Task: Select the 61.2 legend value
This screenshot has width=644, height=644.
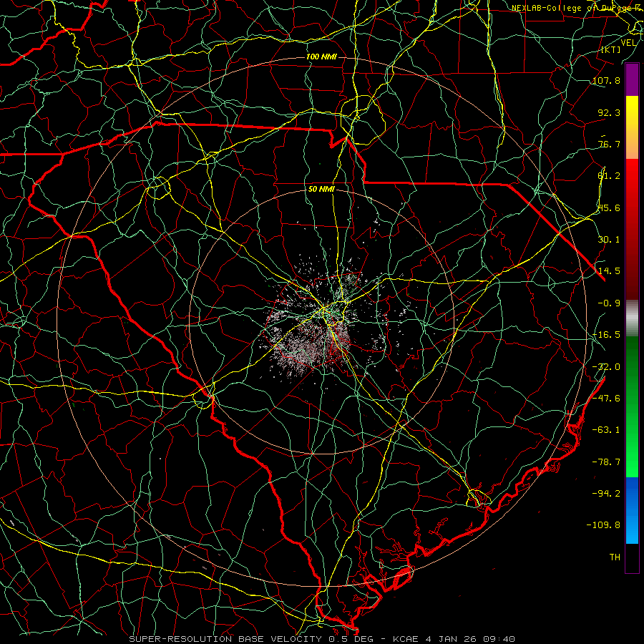Action: [x=609, y=176]
